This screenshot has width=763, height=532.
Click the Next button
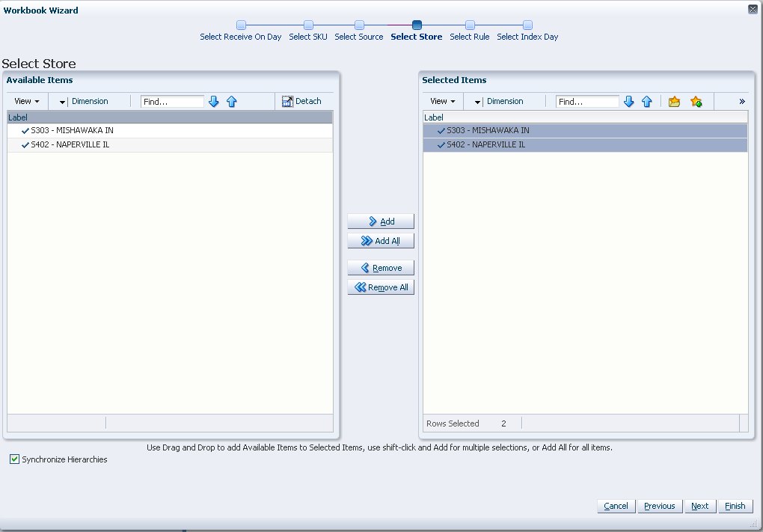[700, 506]
